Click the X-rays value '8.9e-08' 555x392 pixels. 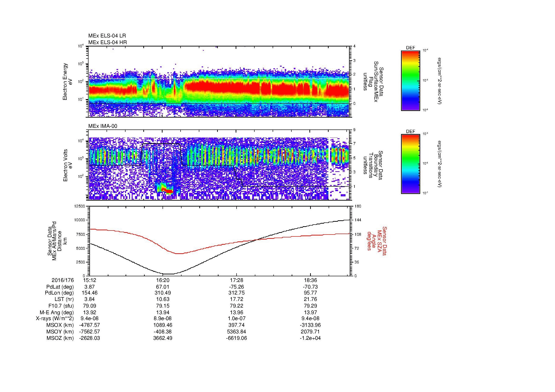click(x=163, y=318)
